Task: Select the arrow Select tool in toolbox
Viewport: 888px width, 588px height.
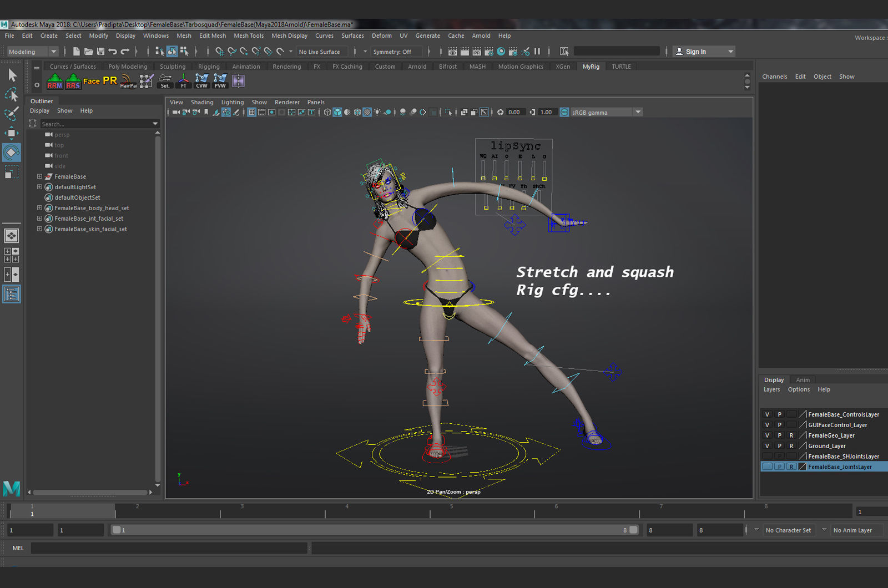Action: [12, 75]
